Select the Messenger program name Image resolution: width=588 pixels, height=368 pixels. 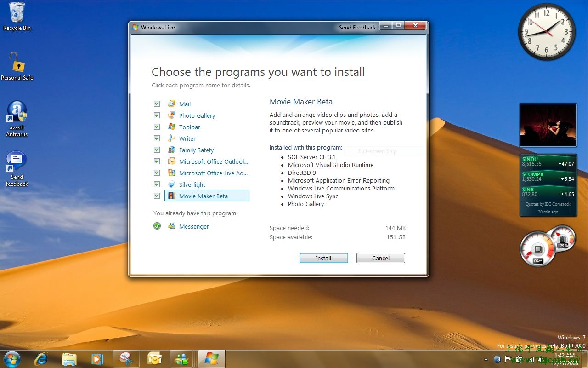coord(194,226)
